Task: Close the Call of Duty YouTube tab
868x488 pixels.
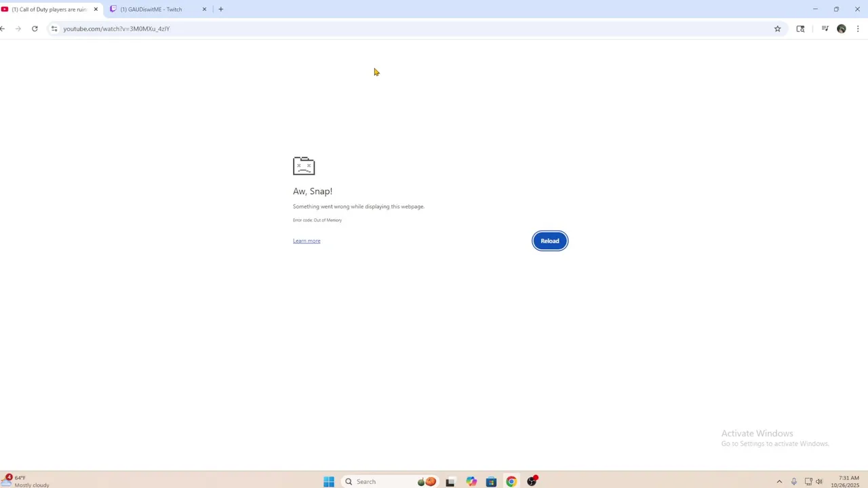Action: click(x=96, y=9)
